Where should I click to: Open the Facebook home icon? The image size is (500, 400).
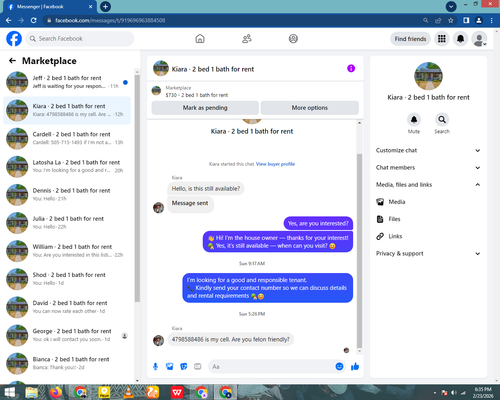(x=200, y=39)
